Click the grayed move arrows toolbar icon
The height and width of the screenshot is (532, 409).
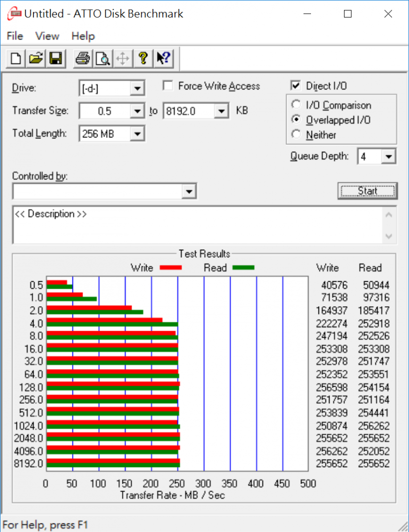(122, 59)
